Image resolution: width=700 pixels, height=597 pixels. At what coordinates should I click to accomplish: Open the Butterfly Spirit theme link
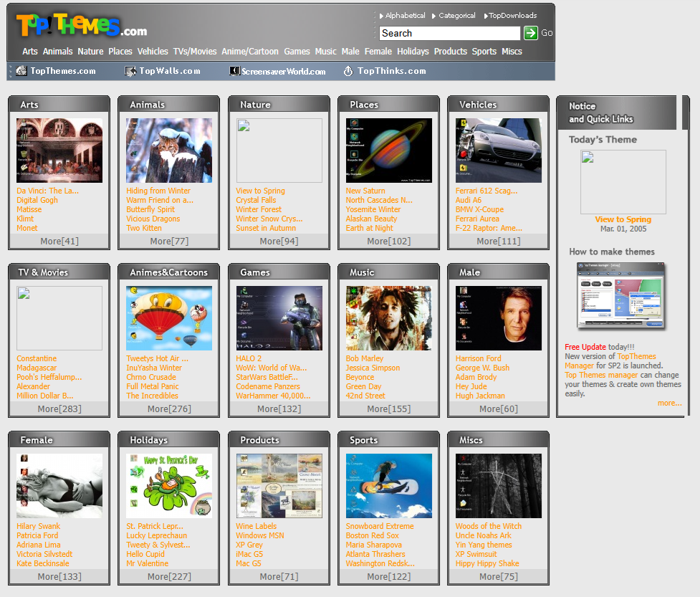(x=150, y=209)
